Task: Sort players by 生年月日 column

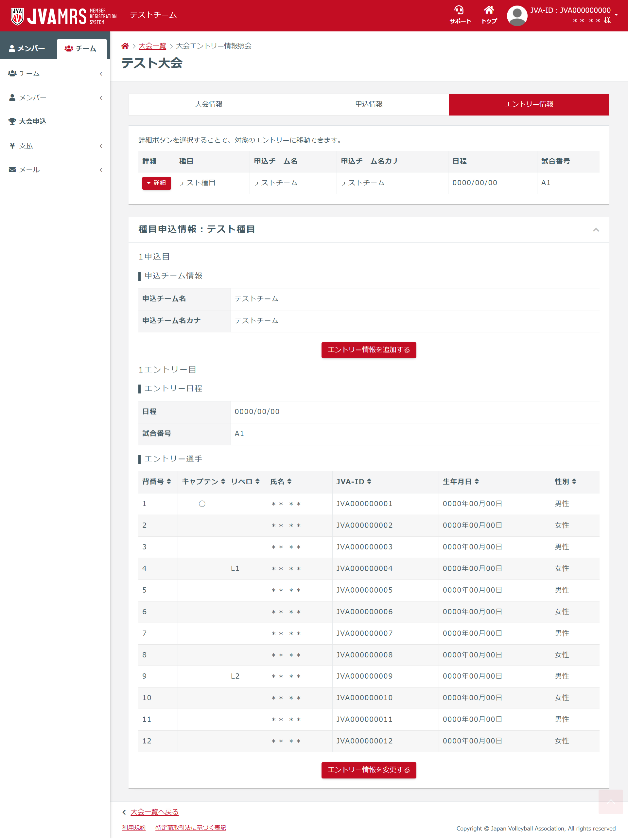Action: pos(477,481)
